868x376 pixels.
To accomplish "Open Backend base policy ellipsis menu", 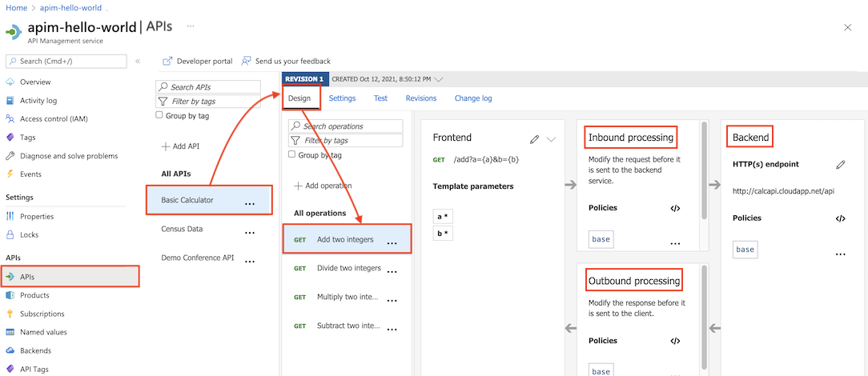I will pos(840,254).
